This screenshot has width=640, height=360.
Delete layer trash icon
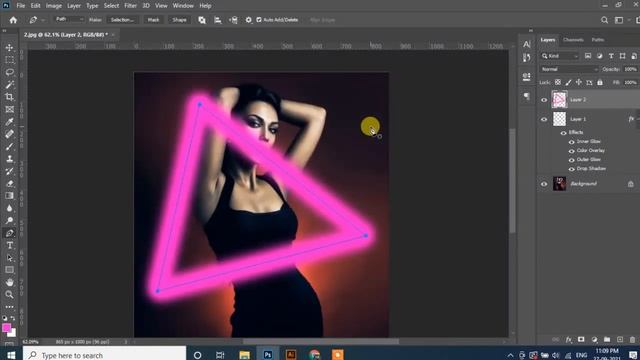632,340
